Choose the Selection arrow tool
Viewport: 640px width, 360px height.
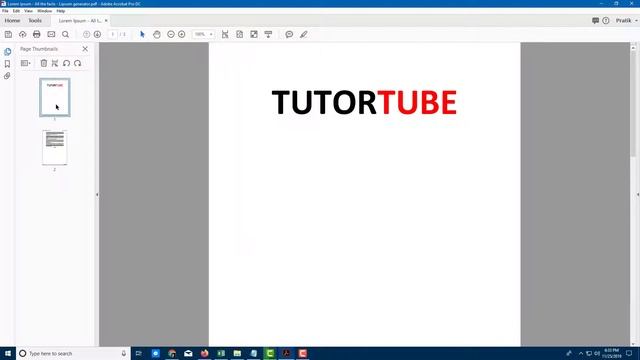pos(142,34)
